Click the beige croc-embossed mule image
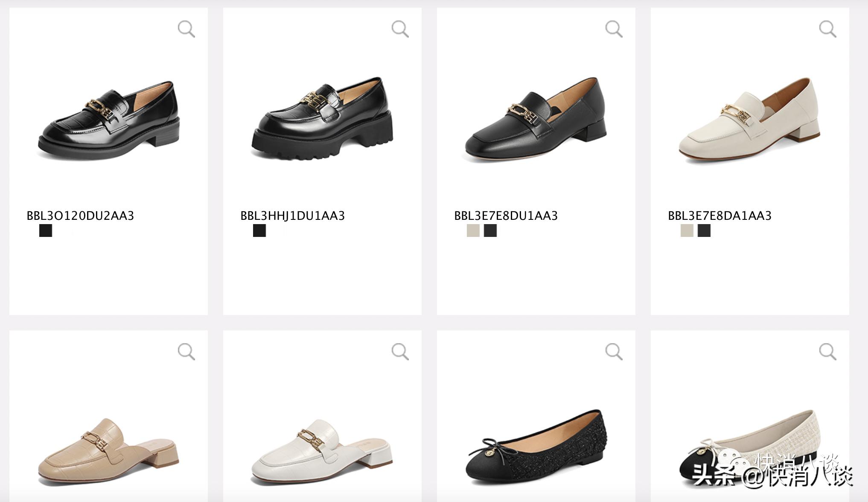This screenshot has height=502, width=868. [x=108, y=452]
